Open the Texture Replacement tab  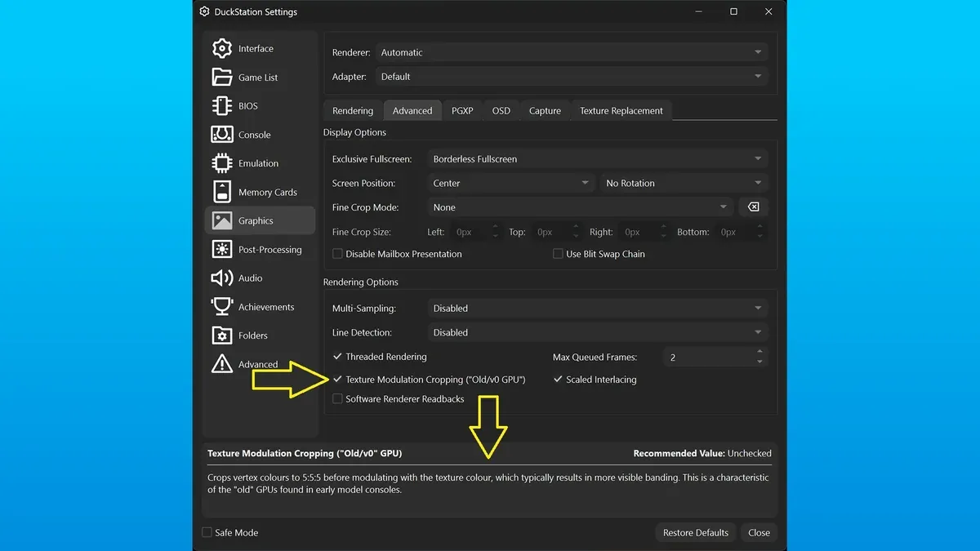(621, 110)
